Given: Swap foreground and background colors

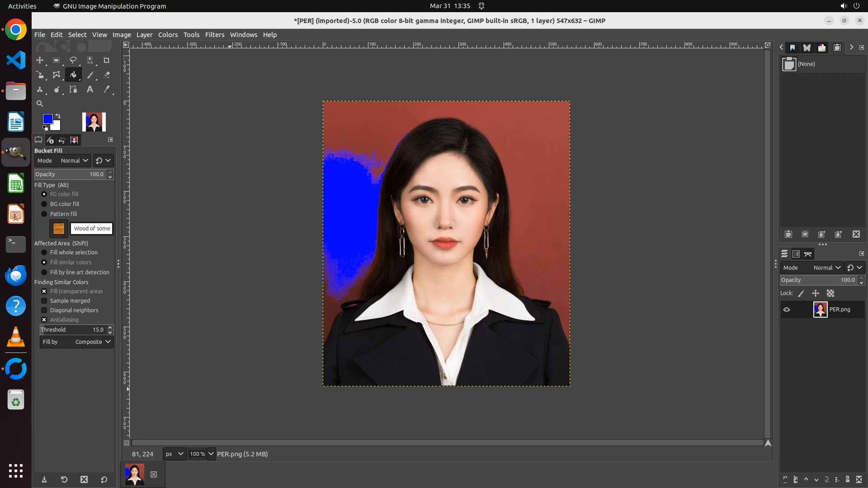Looking at the screenshot, I should (58, 116).
